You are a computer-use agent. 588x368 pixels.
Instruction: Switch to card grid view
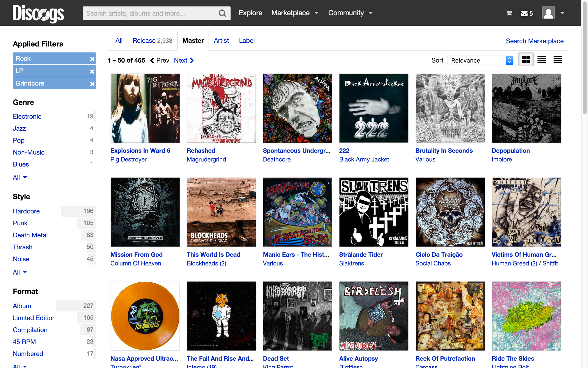pos(526,60)
